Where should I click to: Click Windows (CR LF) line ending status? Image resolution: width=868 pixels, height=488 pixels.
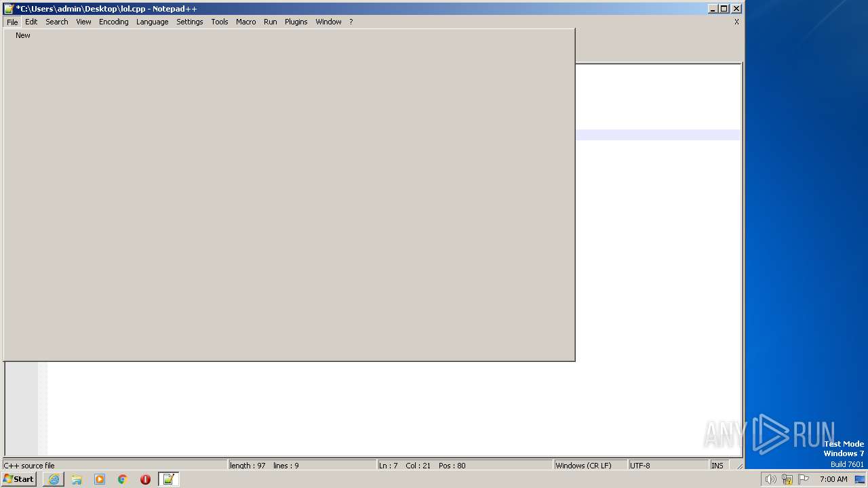click(591, 466)
